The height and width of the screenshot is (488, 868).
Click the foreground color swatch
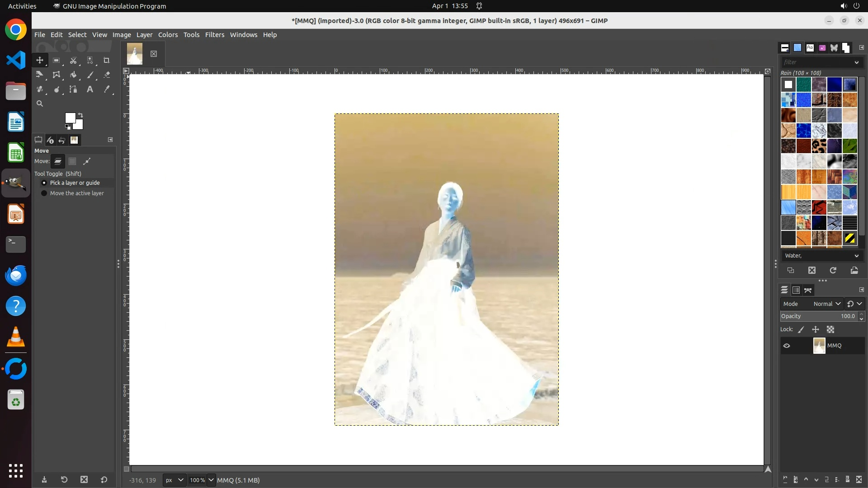[70, 117]
